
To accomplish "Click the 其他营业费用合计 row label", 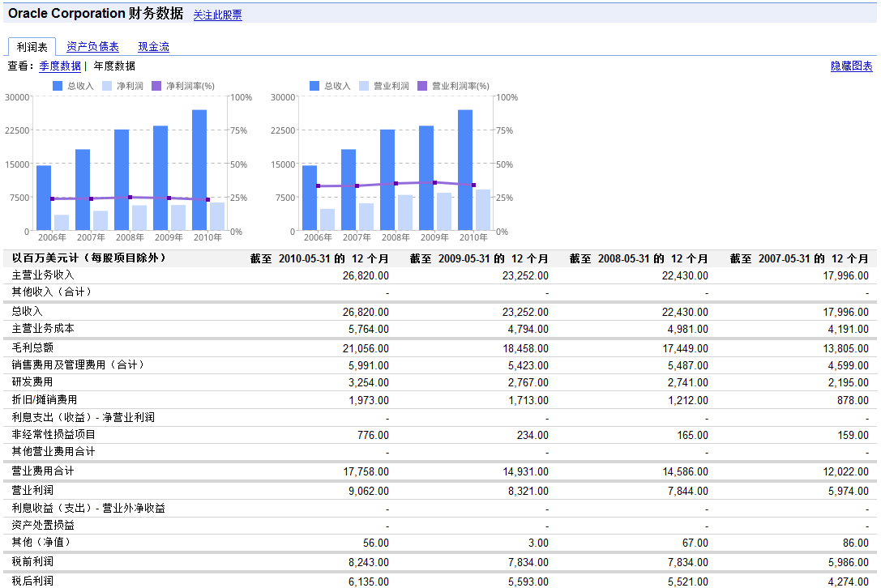I will 53,452.
